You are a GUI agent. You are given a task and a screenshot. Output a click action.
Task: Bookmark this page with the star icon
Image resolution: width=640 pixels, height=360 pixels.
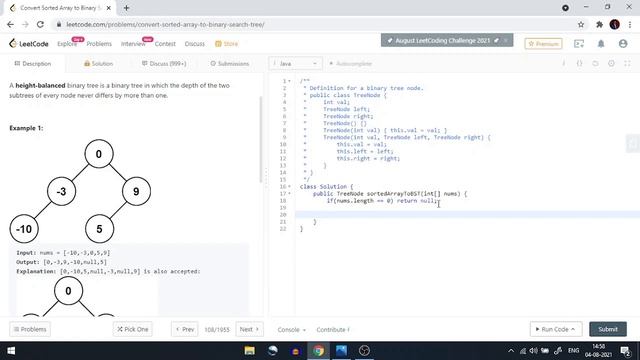coord(581,24)
